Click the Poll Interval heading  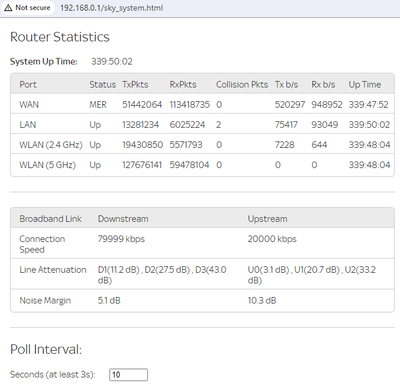pyautogui.click(x=46, y=350)
